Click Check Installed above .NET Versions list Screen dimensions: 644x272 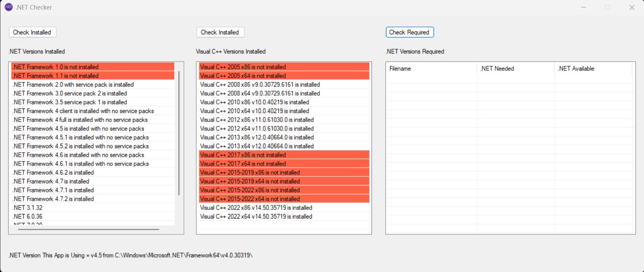[x=32, y=32]
